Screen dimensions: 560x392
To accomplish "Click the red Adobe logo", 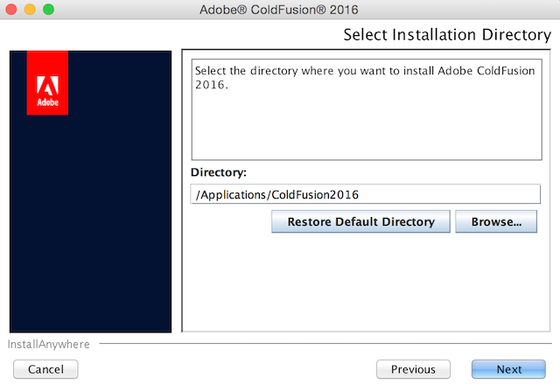I will click(x=47, y=83).
